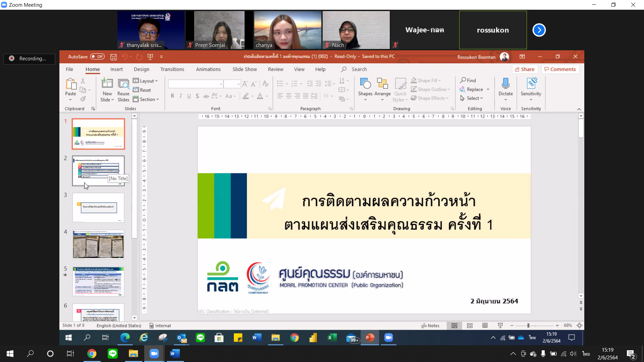Click the Search box in ribbon
The height and width of the screenshot is (362, 644).
click(x=354, y=69)
